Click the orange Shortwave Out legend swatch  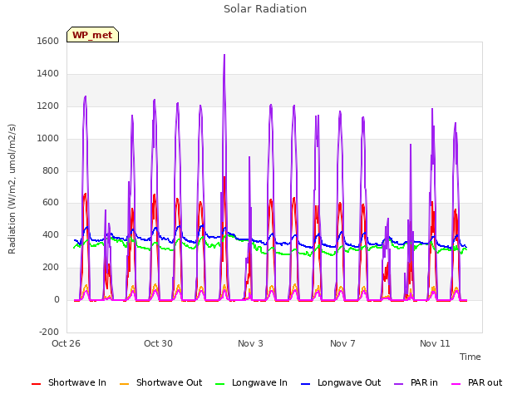coord(124,384)
